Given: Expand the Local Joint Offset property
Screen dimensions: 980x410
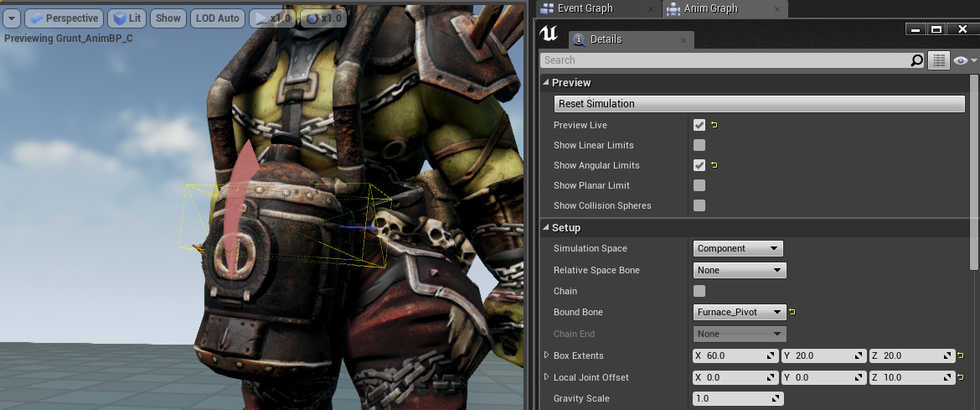Looking at the screenshot, I should click(546, 376).
